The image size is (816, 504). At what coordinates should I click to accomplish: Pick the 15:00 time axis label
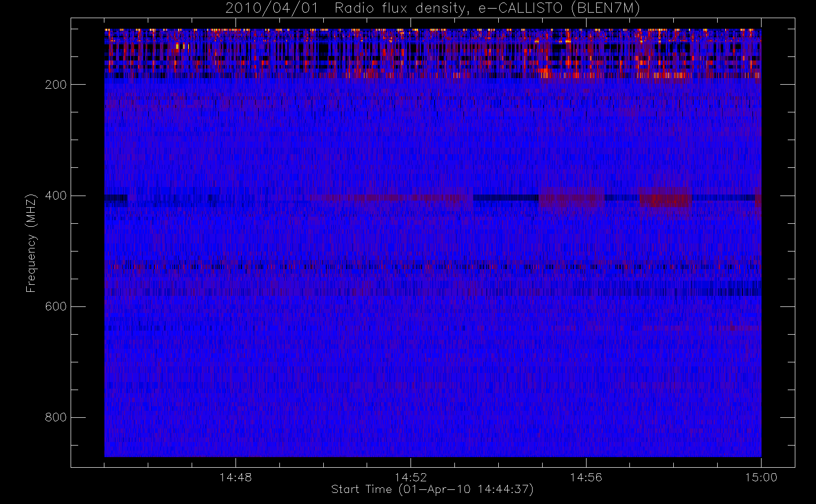tap(761, 477)
